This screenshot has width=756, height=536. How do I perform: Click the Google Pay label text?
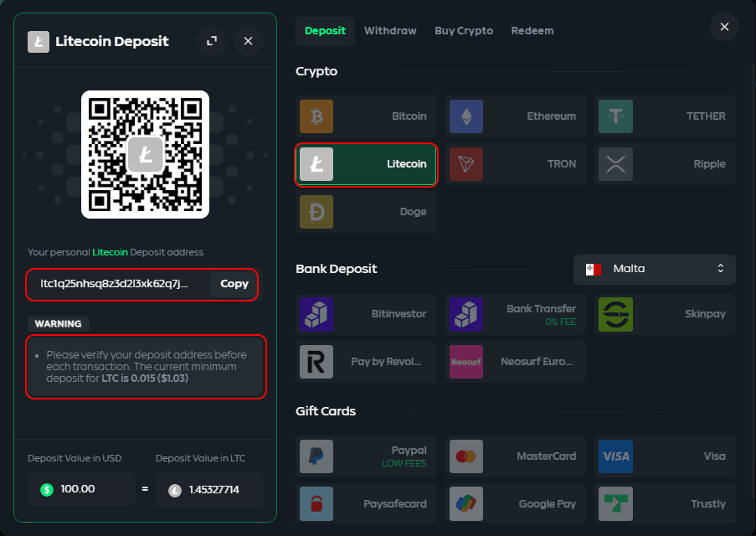tap(548, 504)
